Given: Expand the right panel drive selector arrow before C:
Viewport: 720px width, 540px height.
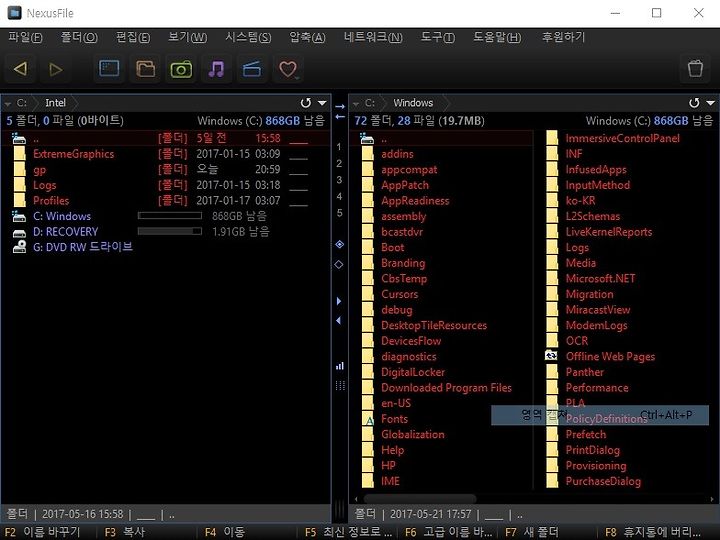Looking at the screenshot, I should [356, 104].
